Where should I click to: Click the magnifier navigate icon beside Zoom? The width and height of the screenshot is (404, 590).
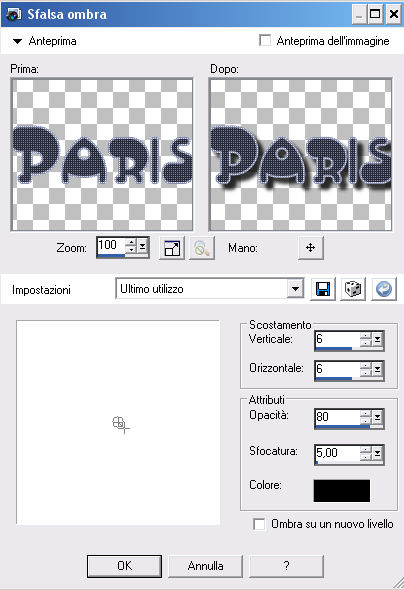(202, 248)
